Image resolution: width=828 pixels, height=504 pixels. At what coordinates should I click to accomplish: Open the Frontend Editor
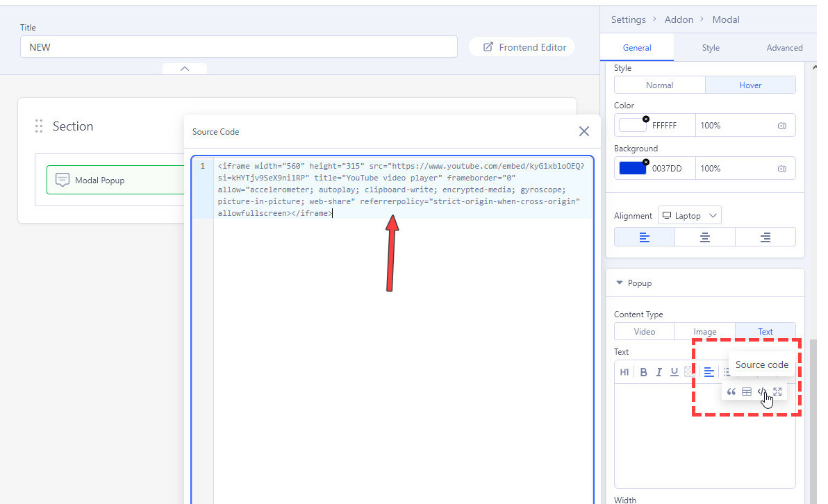click(x=522, y=47)
